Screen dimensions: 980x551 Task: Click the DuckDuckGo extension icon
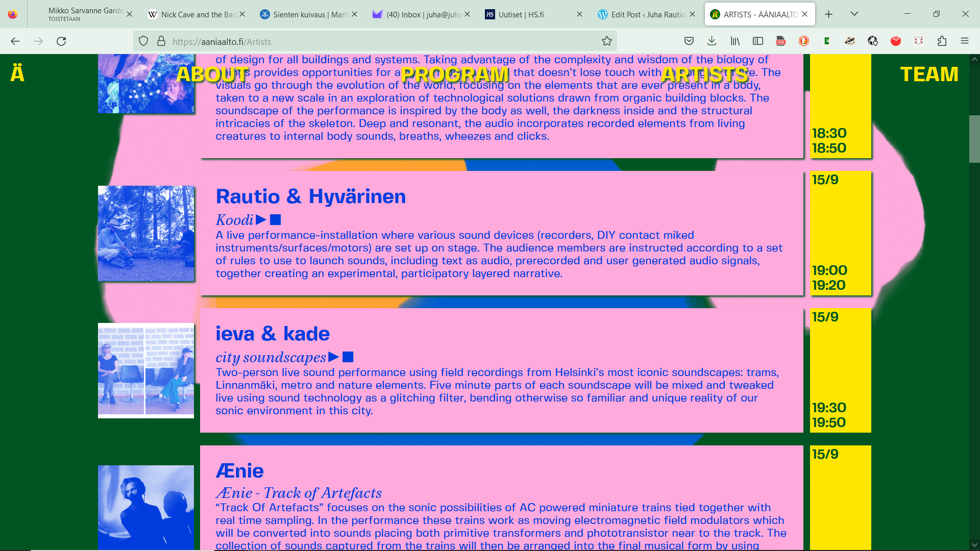[x=804, y=41]
